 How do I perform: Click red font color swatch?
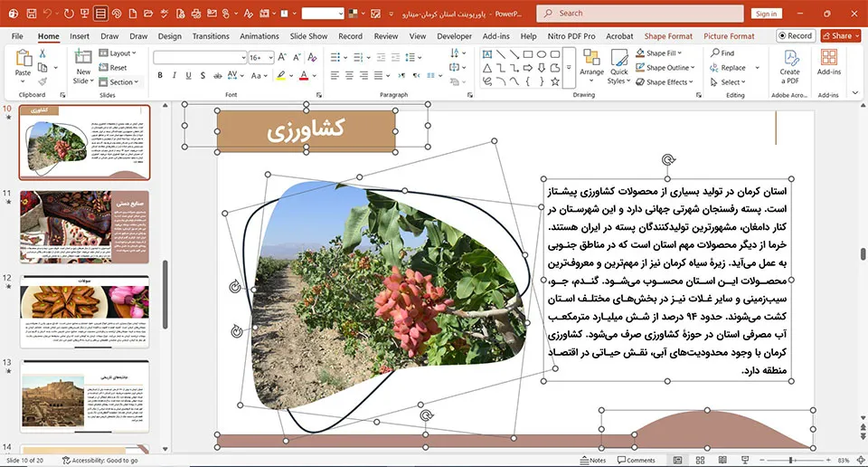click(x=304, y=75)
